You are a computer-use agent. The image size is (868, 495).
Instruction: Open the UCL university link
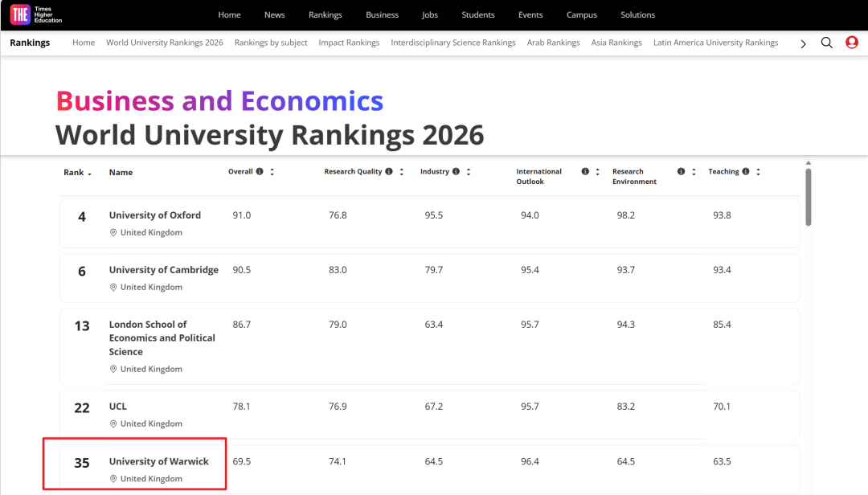click(x=117, y=406)
